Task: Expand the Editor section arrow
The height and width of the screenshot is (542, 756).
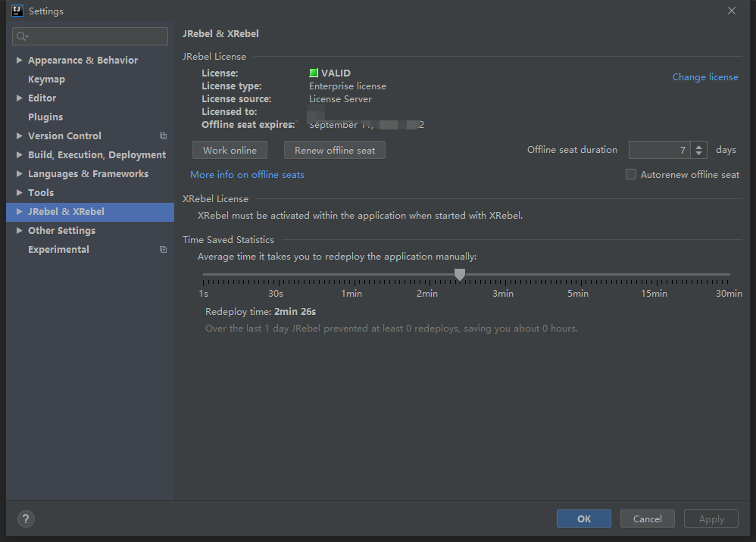Action: point(19,98)
